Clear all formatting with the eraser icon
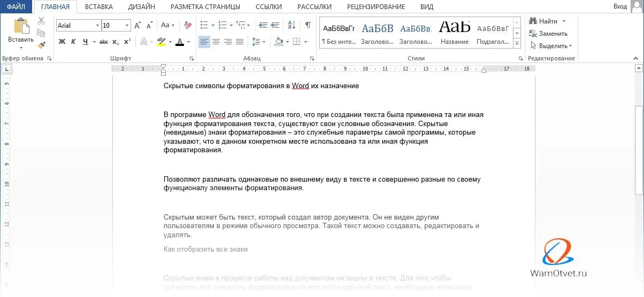Screen dimensions: 644x297 point(188,25)
